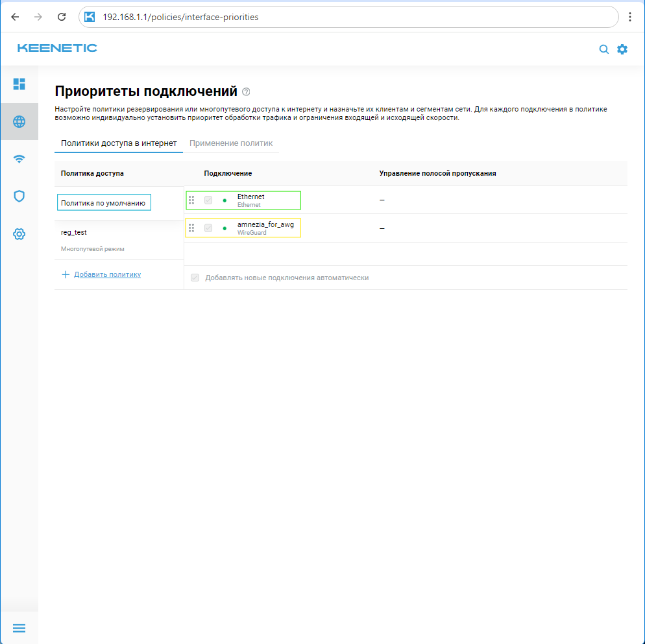Toggle the Ethernet connection checkbox
The width and height of the screenshot is (645, 644).
[208, 200]
